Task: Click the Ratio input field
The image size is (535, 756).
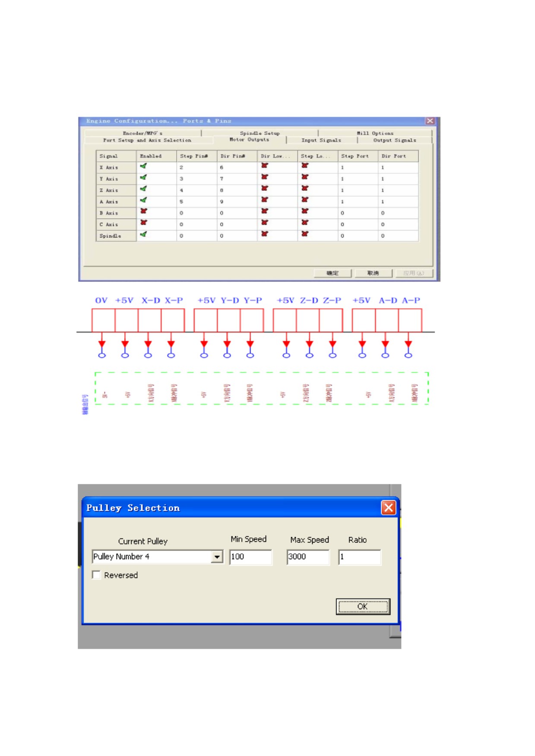Action: [360, 557]
